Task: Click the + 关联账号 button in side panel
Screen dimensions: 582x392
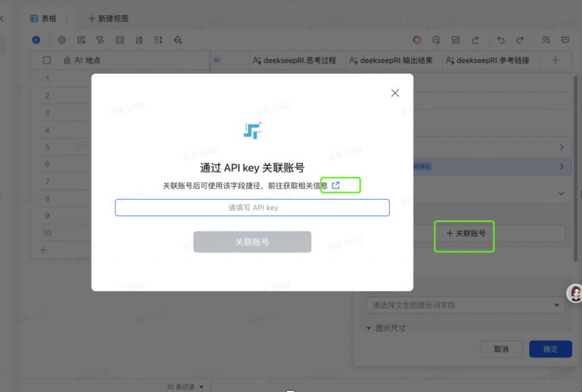Action: coord(466,233)
